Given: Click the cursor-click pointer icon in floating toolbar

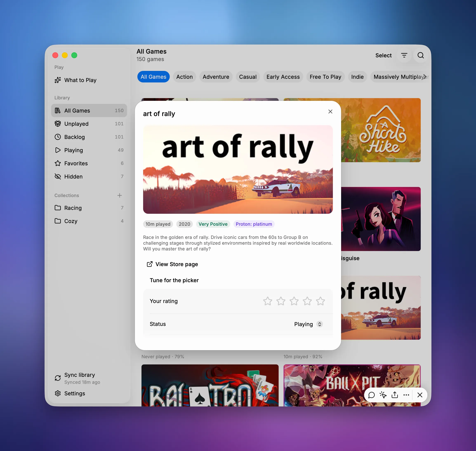Looking at the screenshot, I should pyautogui.click(x=383, y=395).
